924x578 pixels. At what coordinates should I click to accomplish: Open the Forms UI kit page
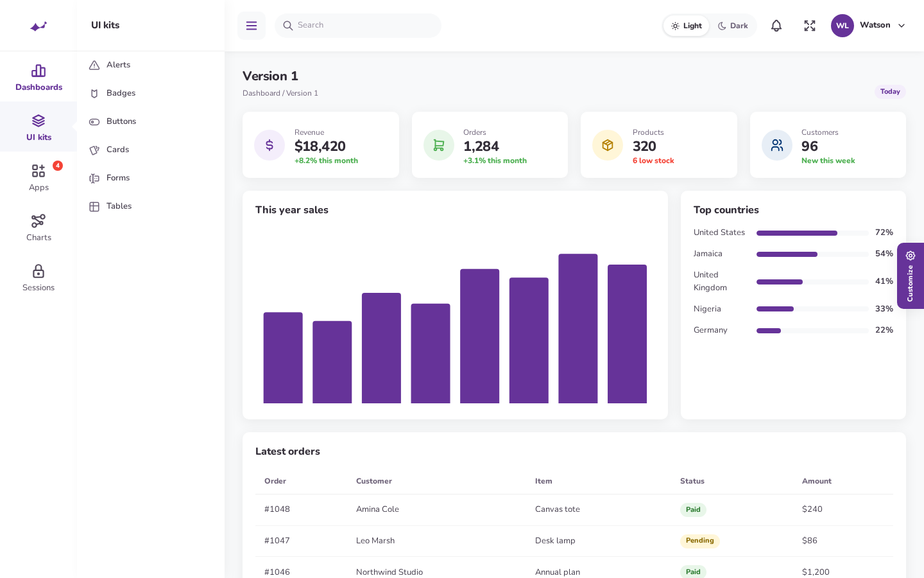(x=151, y=178)
